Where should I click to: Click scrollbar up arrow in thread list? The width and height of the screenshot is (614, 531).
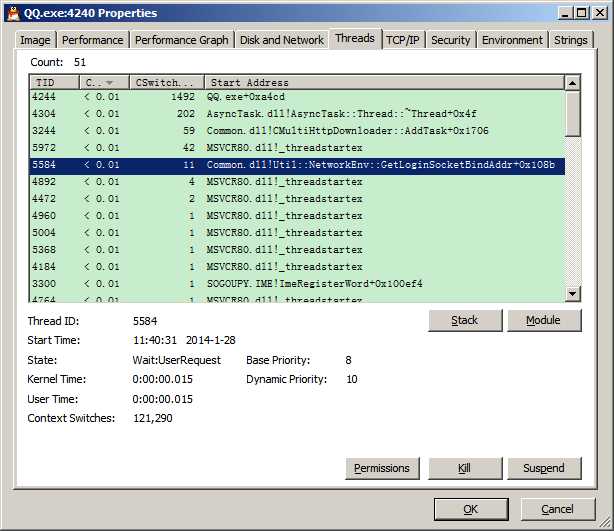pyautogui.click(x=572, y=83)
